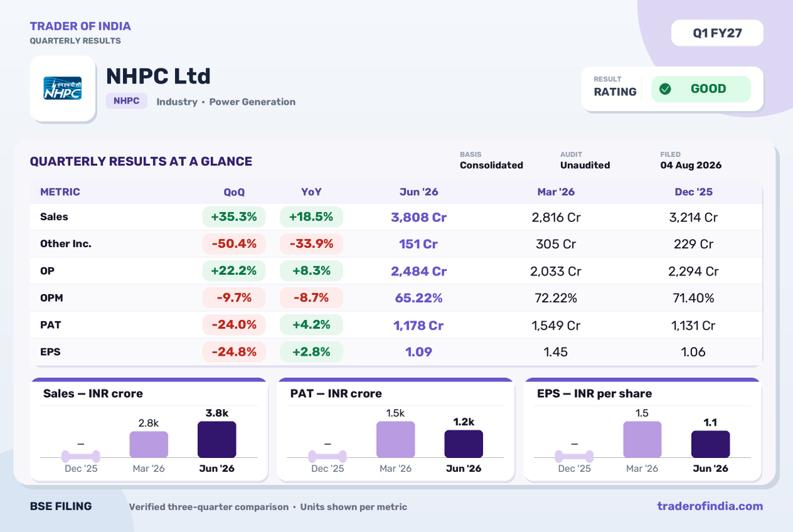
Task: Select the Other Inc. row label
Action: [x=66, y=244]
